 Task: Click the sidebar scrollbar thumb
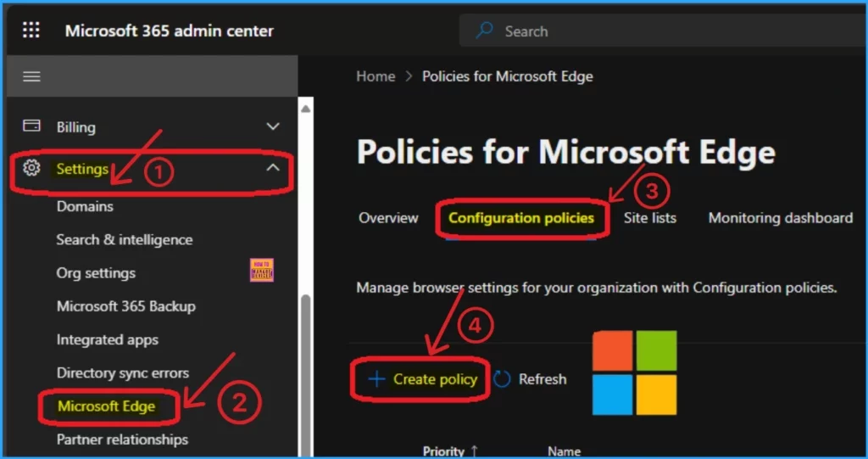[x=305, y=377]
